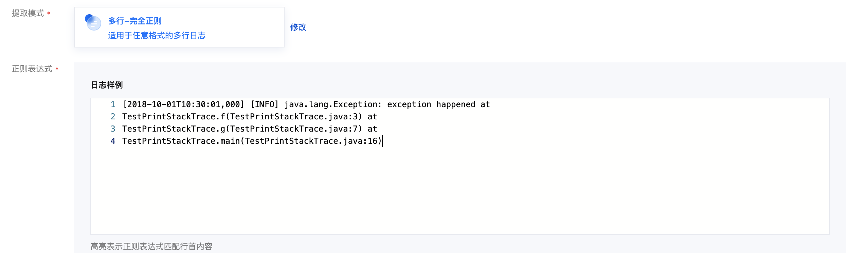Select the 多行-完全正则 title text
This screenshot has width=868, height=253.
pos(135,21)
